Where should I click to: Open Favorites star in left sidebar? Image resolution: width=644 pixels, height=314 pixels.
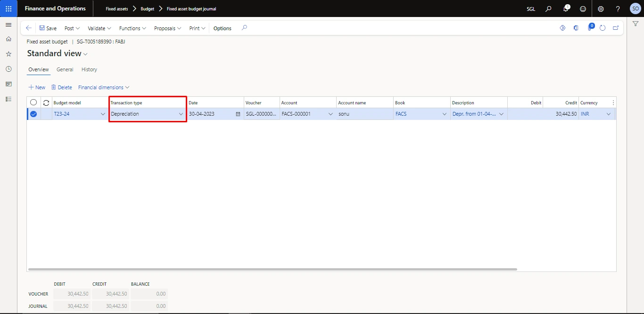pyautogui.click(x=8, y=54)
